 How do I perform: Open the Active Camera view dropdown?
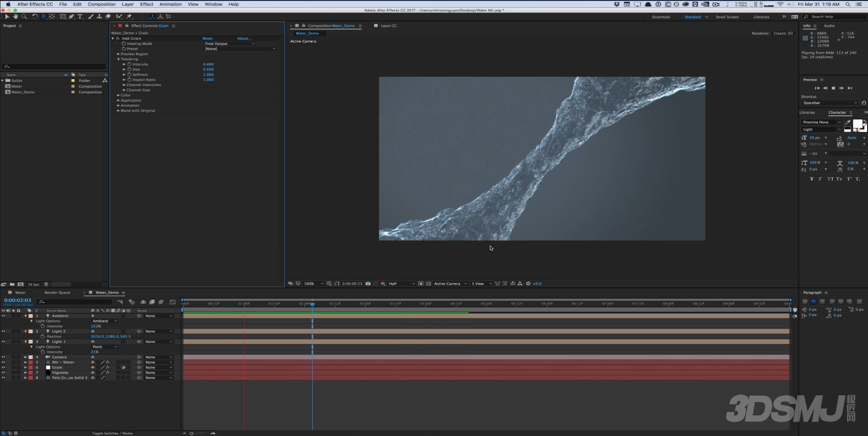point(450,284)
